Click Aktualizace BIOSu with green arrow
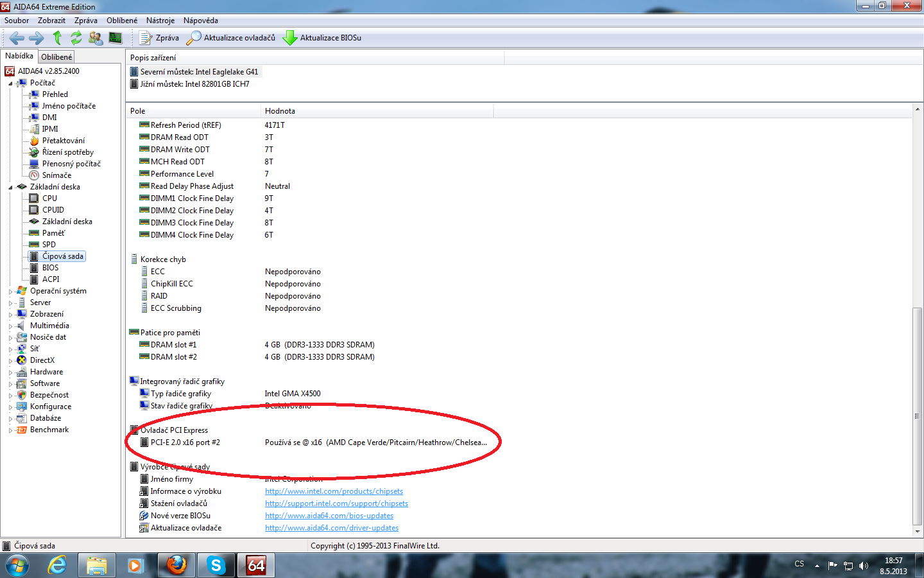 [x=322, y=38]
